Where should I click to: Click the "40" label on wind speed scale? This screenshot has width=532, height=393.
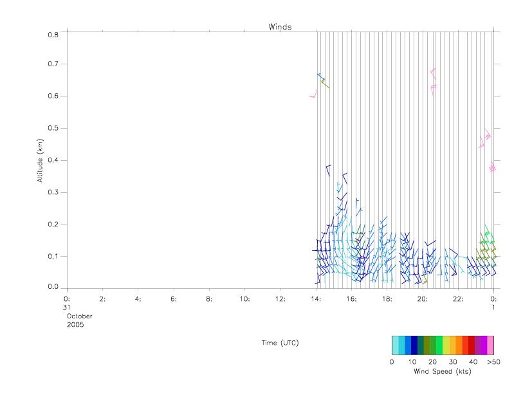click(x=473, y=361)
